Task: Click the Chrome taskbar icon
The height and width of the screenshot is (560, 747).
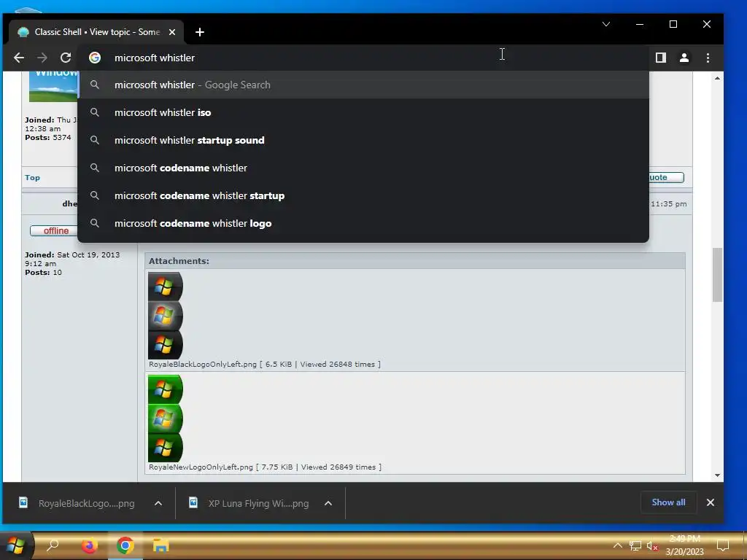Action: [125, 545]
